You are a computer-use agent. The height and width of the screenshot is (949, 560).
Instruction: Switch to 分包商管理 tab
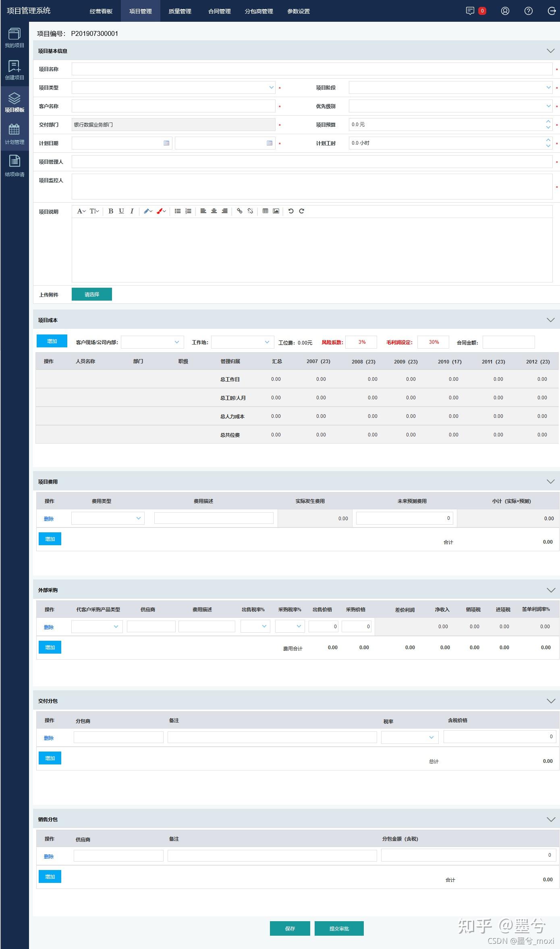(x=259, y=11)
